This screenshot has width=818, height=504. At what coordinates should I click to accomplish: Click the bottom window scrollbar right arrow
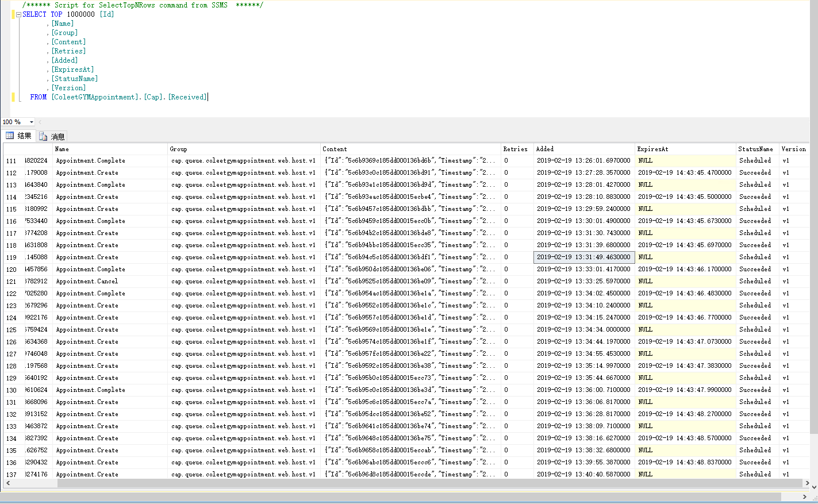point(804,497)
